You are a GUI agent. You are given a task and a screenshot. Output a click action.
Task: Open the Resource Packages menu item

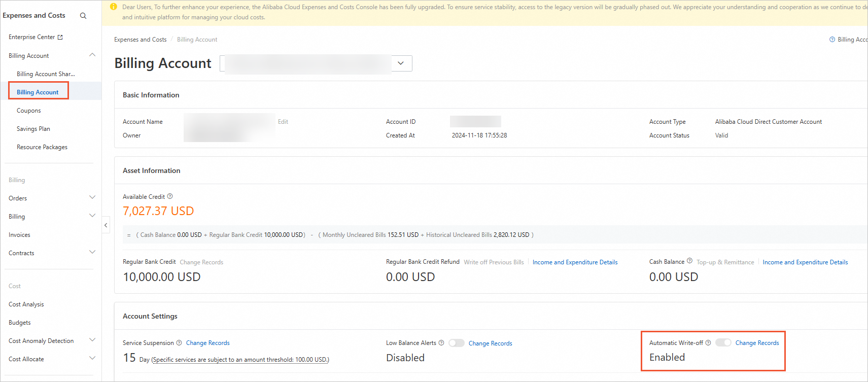click(42, 147)
